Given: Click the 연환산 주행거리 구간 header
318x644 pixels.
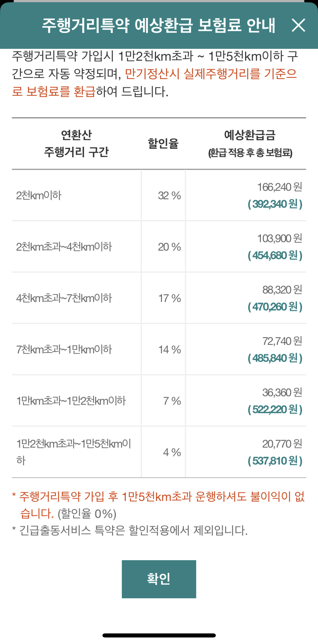Looking at the screenshot, I should (76, 143).
